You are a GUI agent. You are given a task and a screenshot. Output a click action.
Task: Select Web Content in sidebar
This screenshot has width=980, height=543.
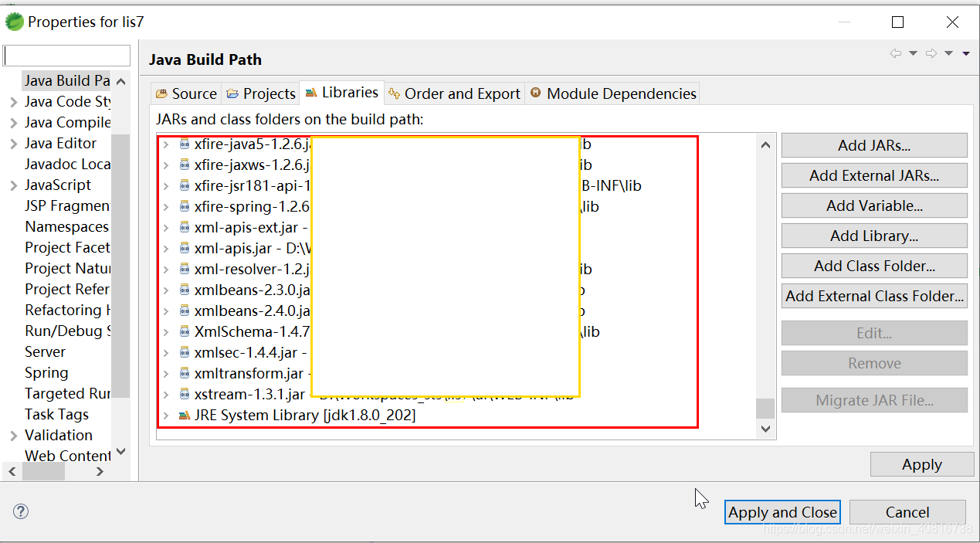click(67, 456)
